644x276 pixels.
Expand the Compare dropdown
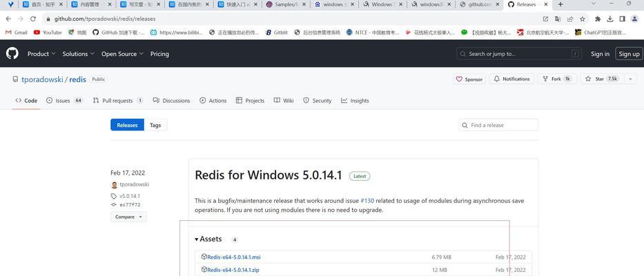tap(128, 217)
